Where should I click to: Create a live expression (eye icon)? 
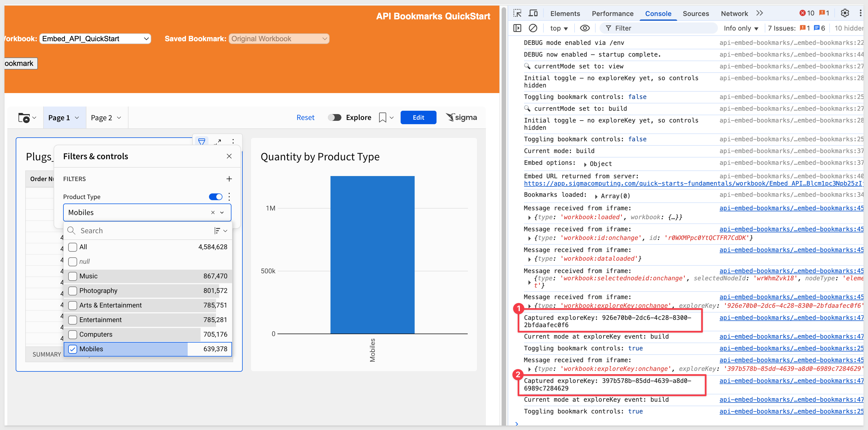pyautogui.click(x=585, y=28)
